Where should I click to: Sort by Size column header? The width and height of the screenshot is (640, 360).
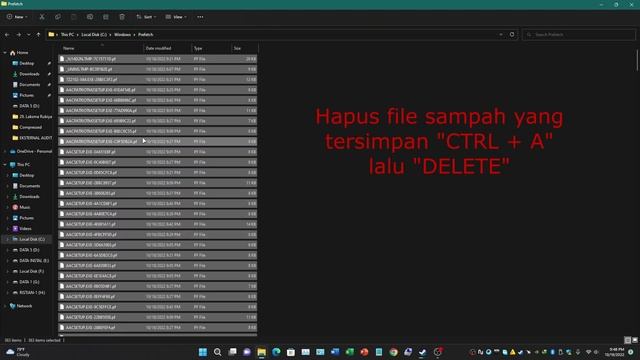click(x=244, y=48)
